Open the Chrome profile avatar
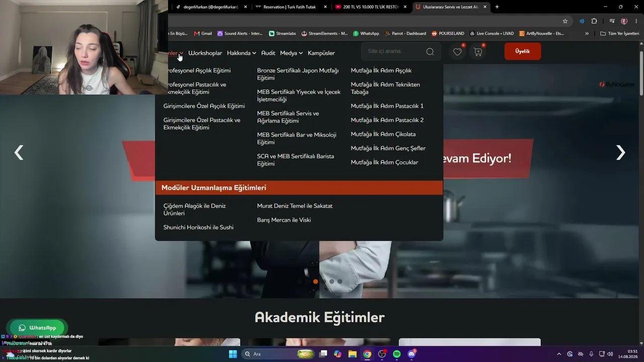The height and width of the screenshot is (362, 644). [624, 21]
